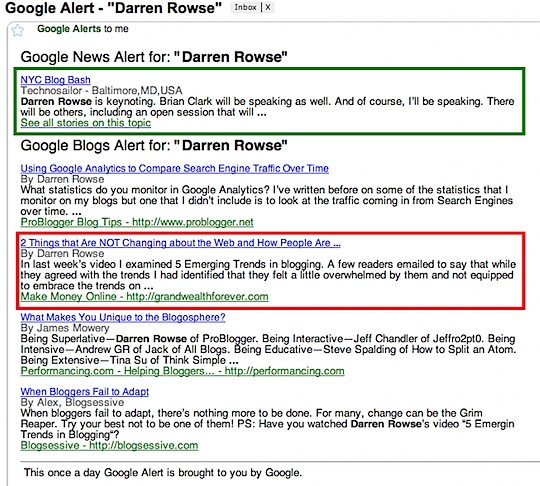Visit Make Money Online grandwealthforever link
The image size is (540, 486).
click(144, 297)
